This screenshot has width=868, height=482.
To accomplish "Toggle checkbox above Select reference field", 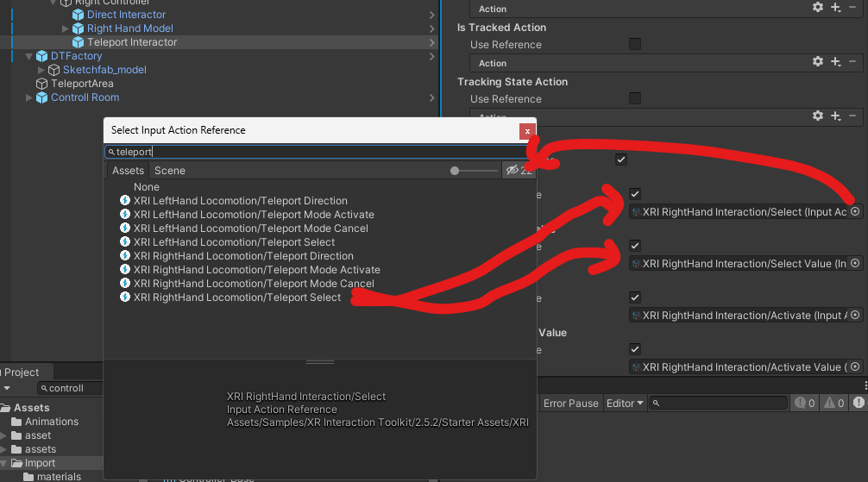I will [x=635, y=194].
